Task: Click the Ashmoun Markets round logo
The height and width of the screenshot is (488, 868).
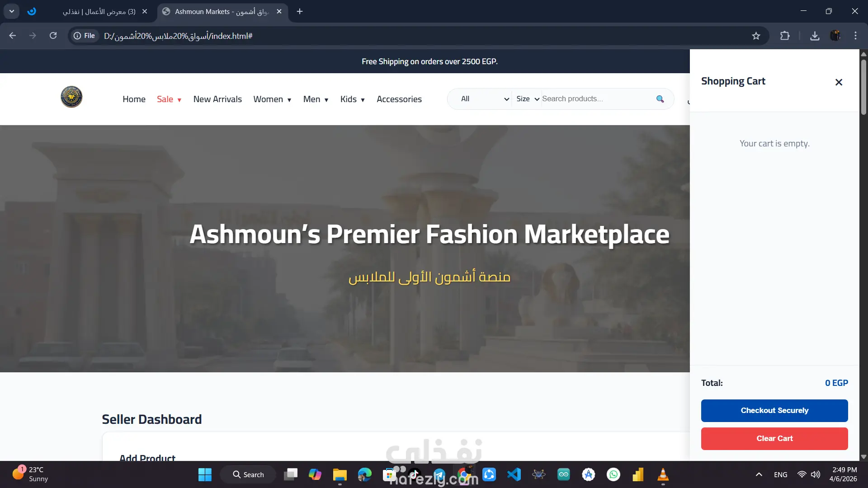Action: click(x=71, y=97)
